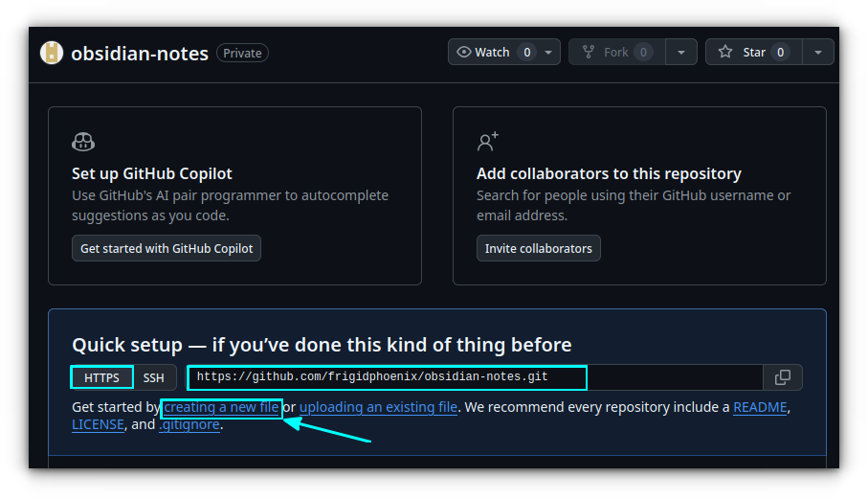The image size is (868, 499).
Task: Expand the Fork dropdown arrow
Action: tap(680, 52)
